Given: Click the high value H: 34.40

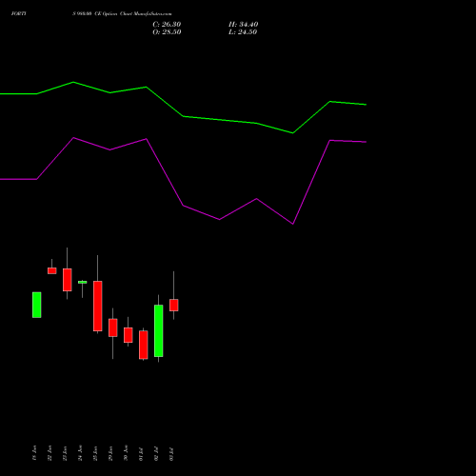Looking at the screenshot, I should point(243,25).
